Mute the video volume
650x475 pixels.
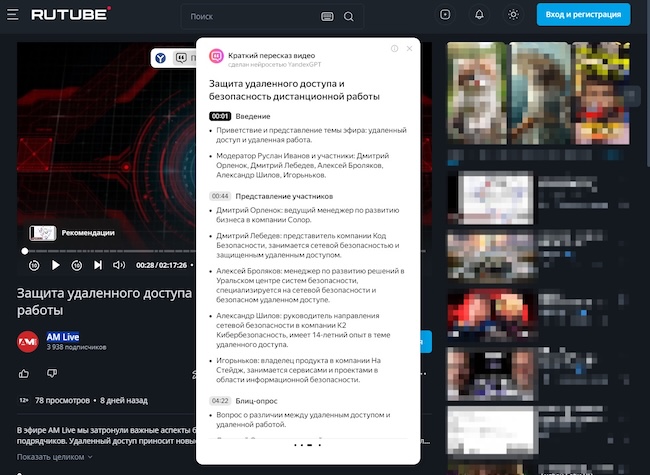coord(119,265)
